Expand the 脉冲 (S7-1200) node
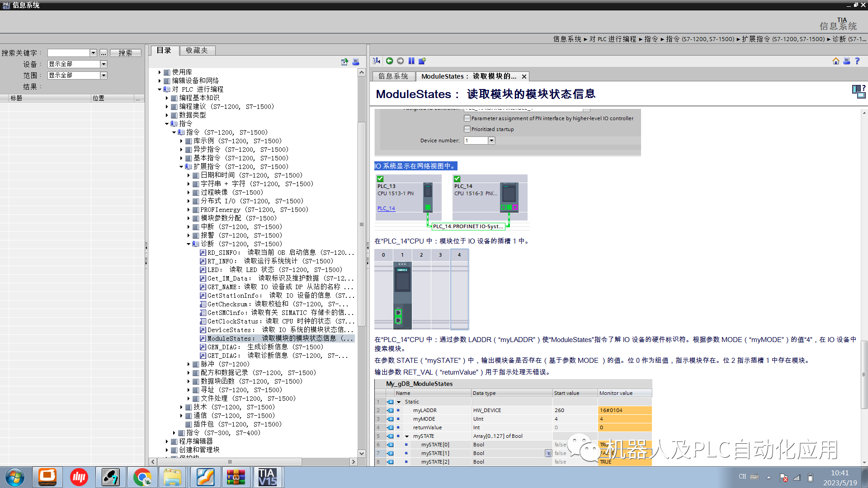The width and height of the screenshot is (868, 488). click(189, 364)
